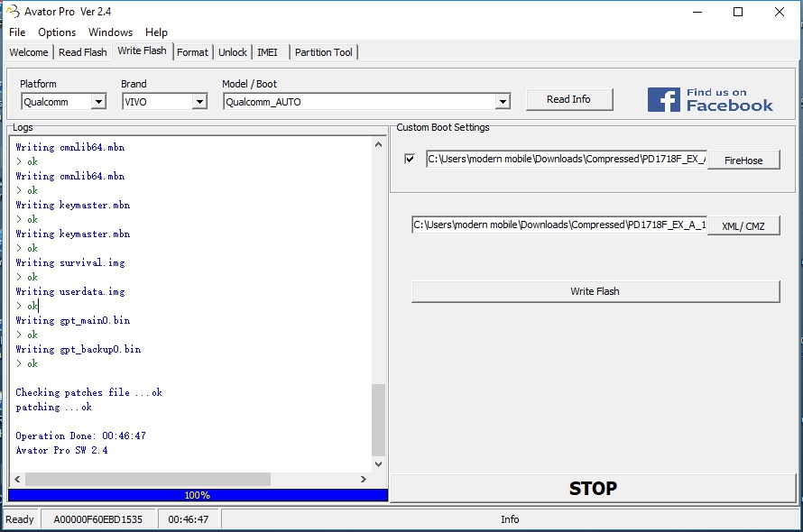Click the 'Operation Done: 00:46:47' log line
This screenshot has width=803, height=532.
(x=81, y=436)
